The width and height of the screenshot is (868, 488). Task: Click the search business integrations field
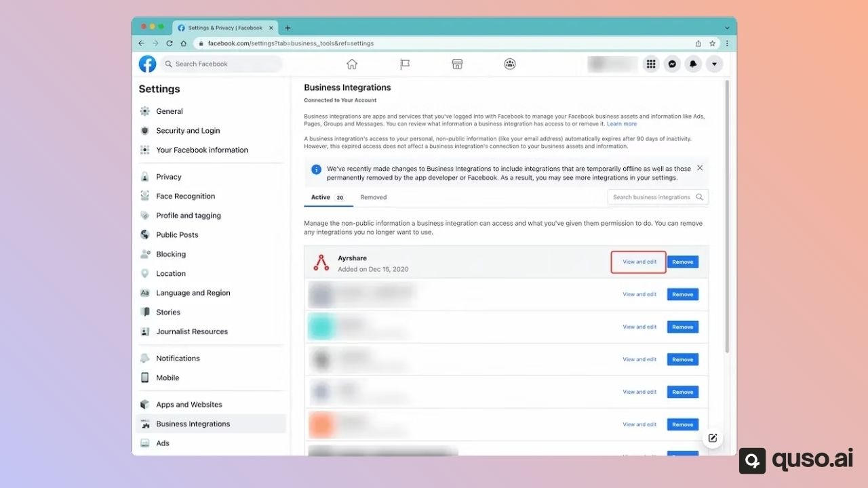[x=652, y=197]
